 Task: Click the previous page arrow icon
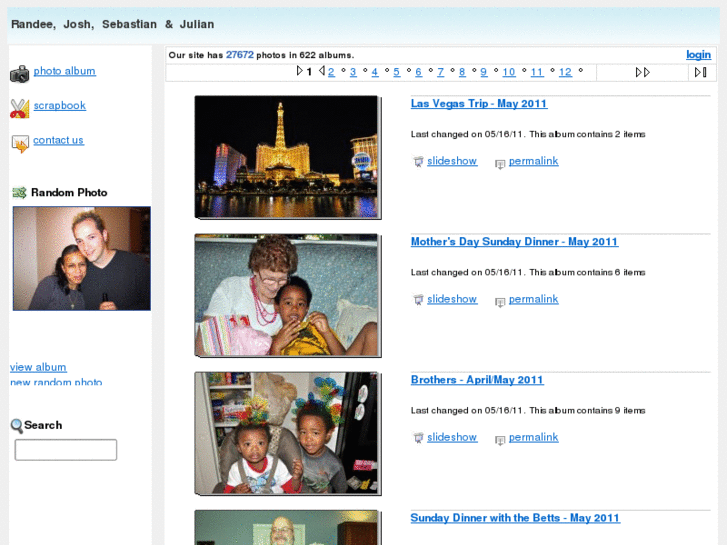[x=321, y=71]
